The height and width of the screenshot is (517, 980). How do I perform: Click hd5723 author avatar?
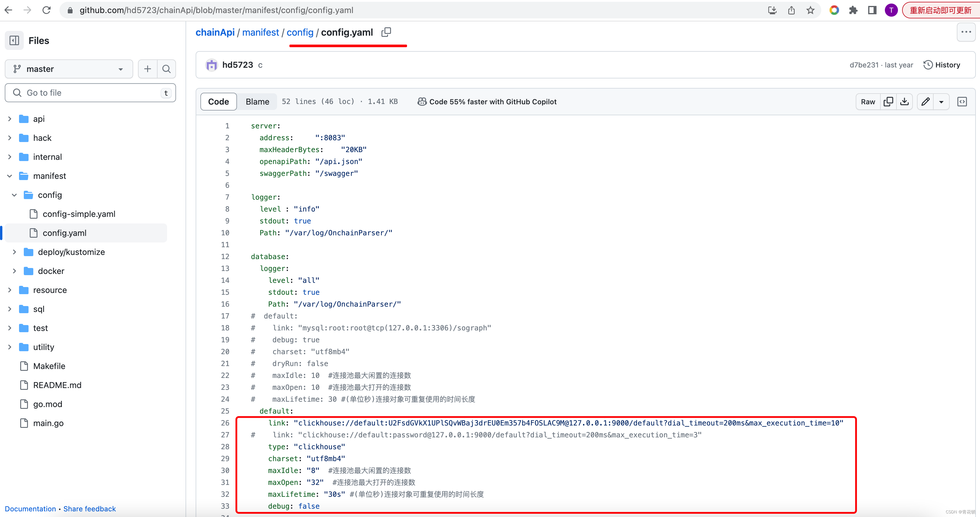tap(211, 65)
